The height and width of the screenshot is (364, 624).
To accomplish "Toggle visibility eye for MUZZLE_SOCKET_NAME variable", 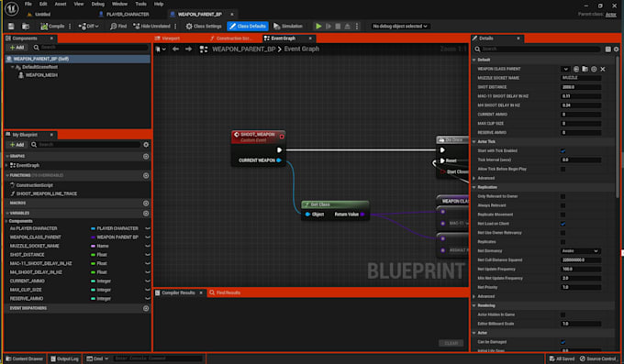I will pyautogui.click(x=147, y=246).
